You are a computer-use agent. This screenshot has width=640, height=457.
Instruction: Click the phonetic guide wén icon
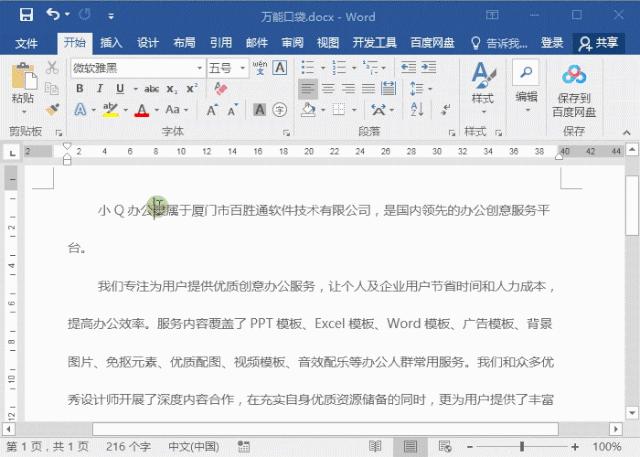click(260, 68)
